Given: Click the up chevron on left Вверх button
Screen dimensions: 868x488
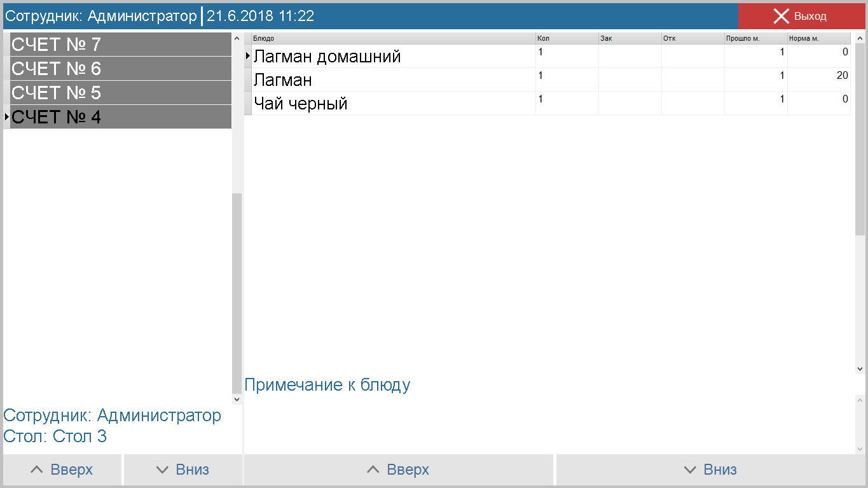Looking at the screenshot, I should tap(36, 469).
